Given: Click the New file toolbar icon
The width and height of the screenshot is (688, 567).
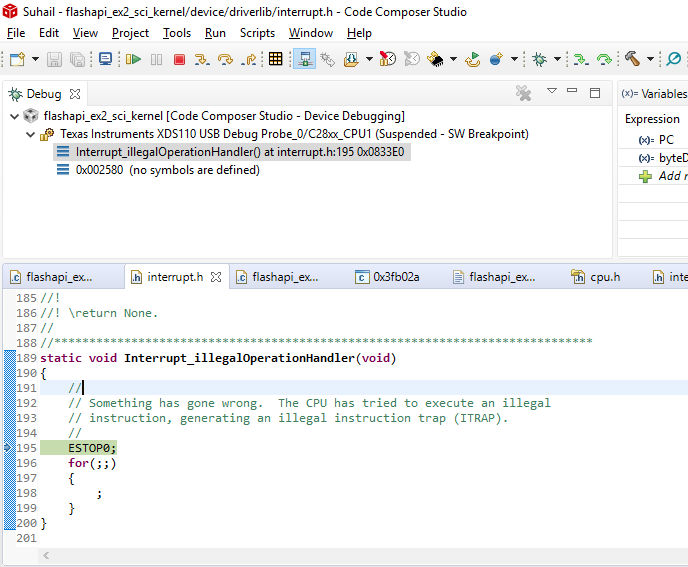Looking at the screenshot, I should point(18,59).
